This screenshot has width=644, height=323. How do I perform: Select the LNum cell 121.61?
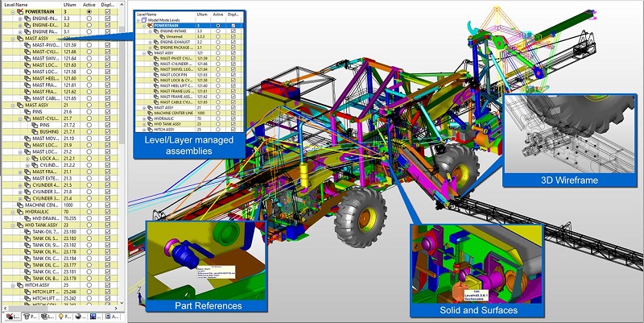70,85
